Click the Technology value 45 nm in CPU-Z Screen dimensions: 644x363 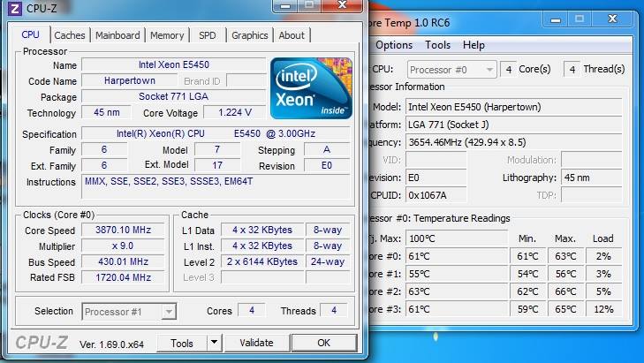point(106,112)
